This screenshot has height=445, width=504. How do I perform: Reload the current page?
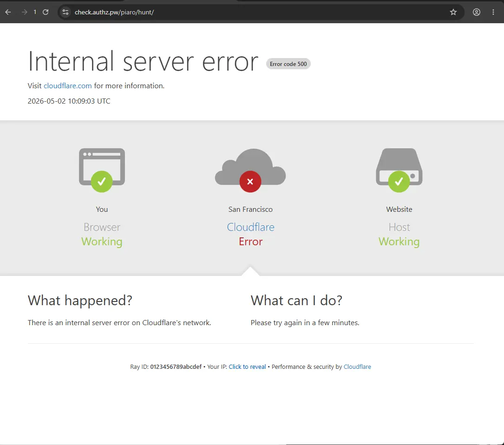pos(46,12)
